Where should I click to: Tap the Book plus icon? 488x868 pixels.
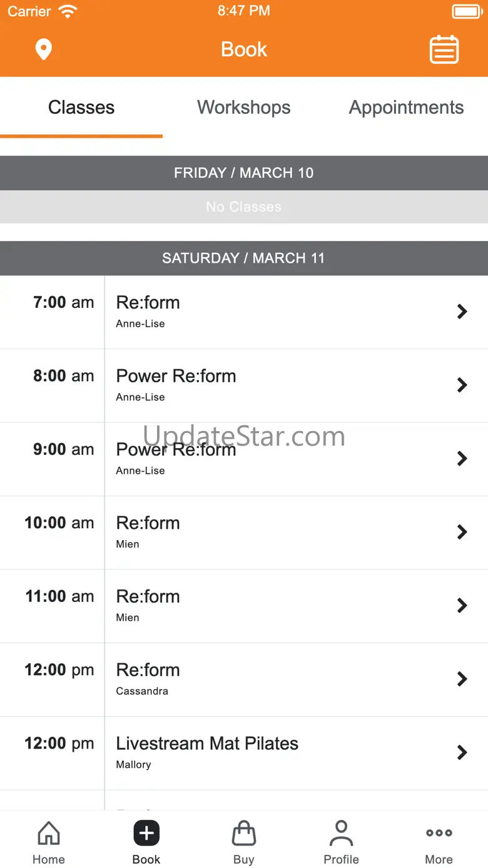[x=146, y=834]
